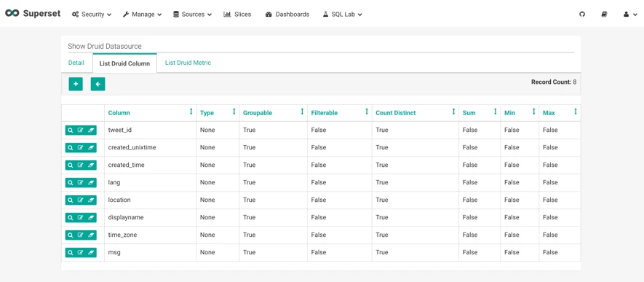Viewport: 644px width, 282px height.
Task: Click the Filterable header link
Action: coord(325,113)
